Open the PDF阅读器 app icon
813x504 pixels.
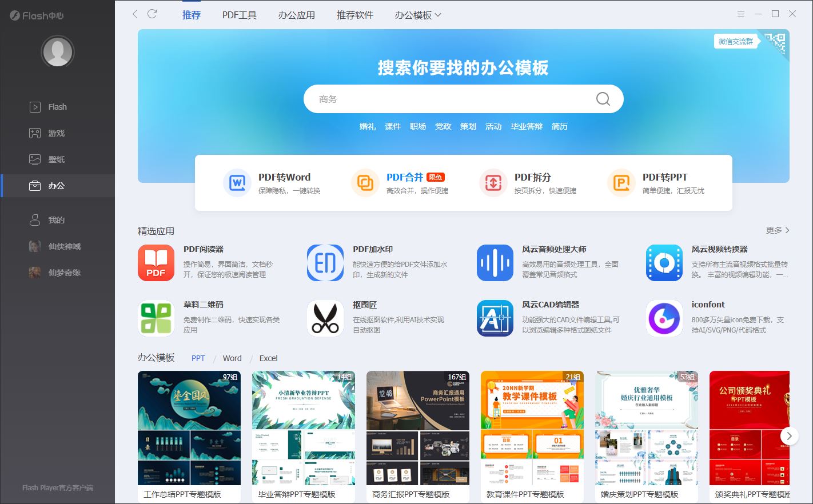pyautogui.click(x=156, y=263)
